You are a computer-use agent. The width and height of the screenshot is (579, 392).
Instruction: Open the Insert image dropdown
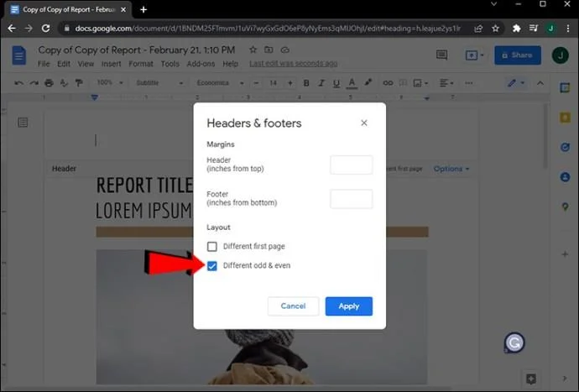tap(420, 83)
